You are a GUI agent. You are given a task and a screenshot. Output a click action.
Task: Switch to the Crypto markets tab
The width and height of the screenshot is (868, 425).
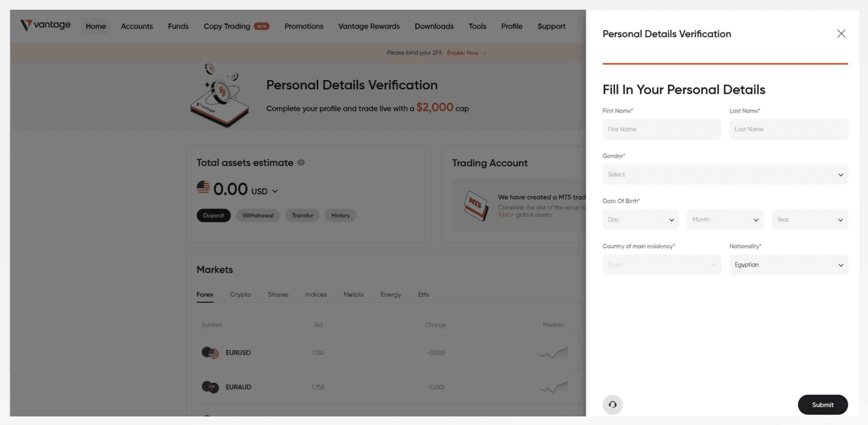[241, 294]
